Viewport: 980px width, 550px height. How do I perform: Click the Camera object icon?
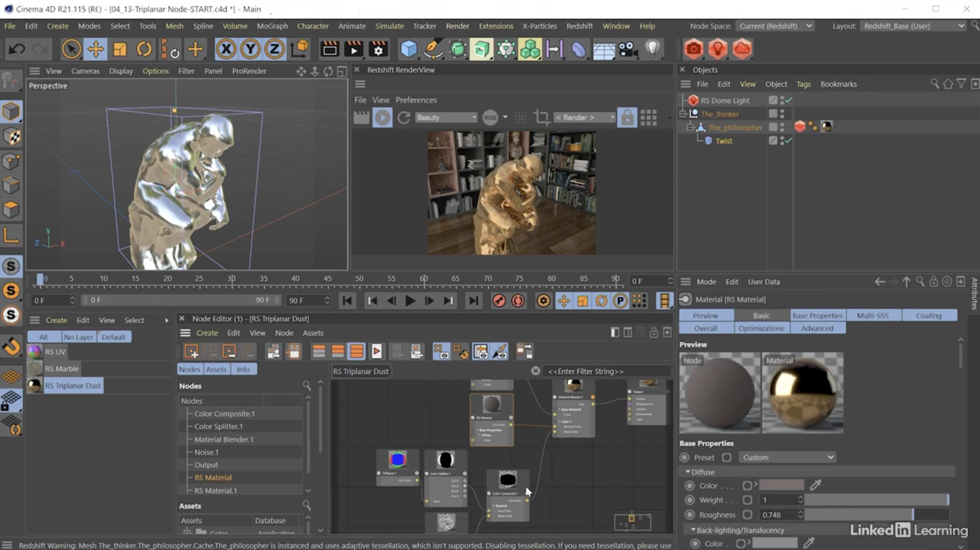point(628,49)
